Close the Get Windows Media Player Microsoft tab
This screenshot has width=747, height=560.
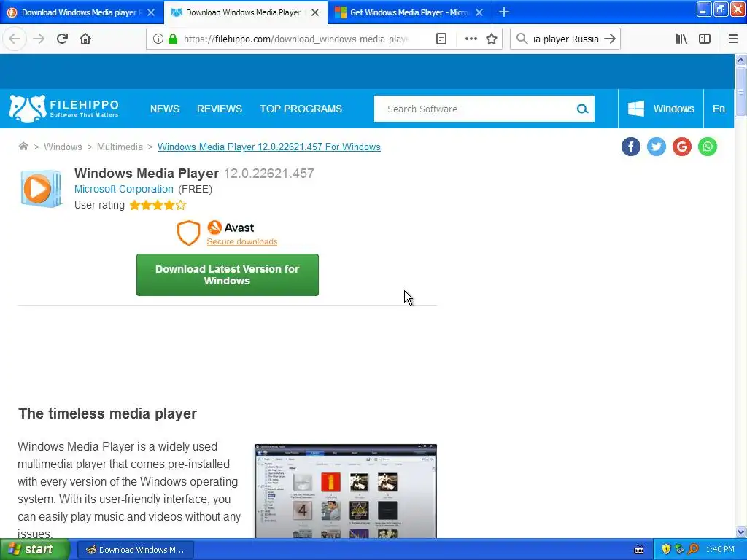tap(479, 12)
